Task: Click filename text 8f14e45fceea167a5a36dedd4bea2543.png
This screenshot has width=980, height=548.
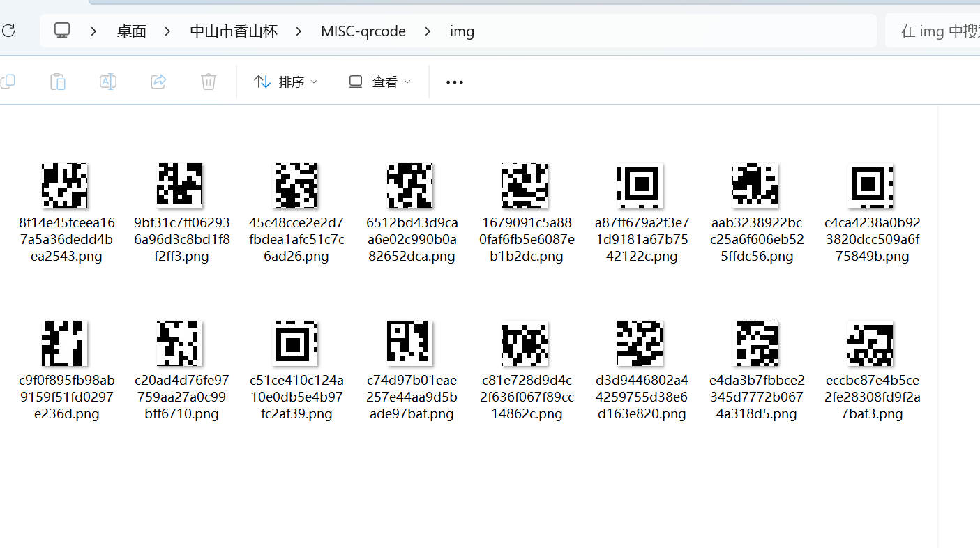Action: (67, 240)
